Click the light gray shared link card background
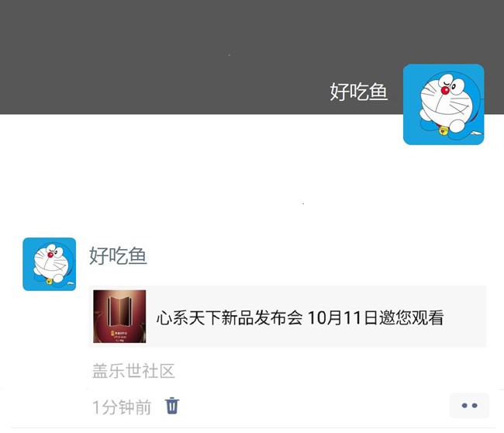Image resolution: width=504 pixels, height=433 pixels. 288,317
